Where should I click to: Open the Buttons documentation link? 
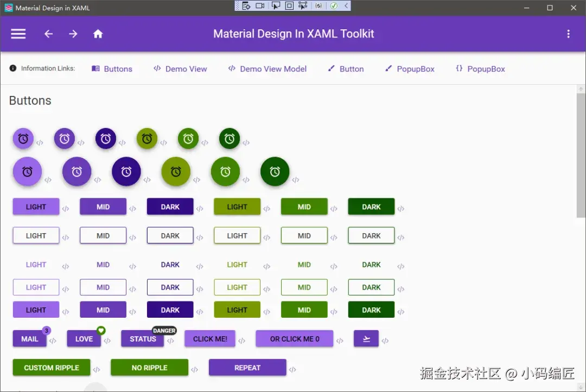pos(112,69)
